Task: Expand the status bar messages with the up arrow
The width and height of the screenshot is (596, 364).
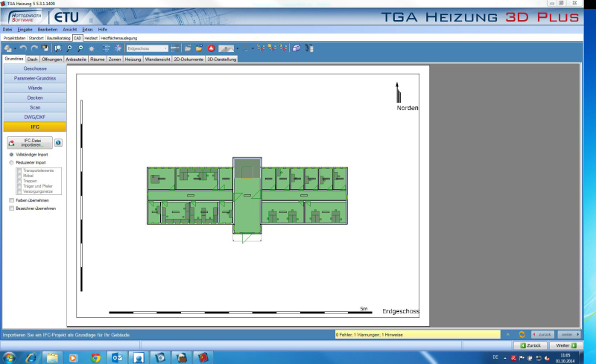Action: pos(508,334)
